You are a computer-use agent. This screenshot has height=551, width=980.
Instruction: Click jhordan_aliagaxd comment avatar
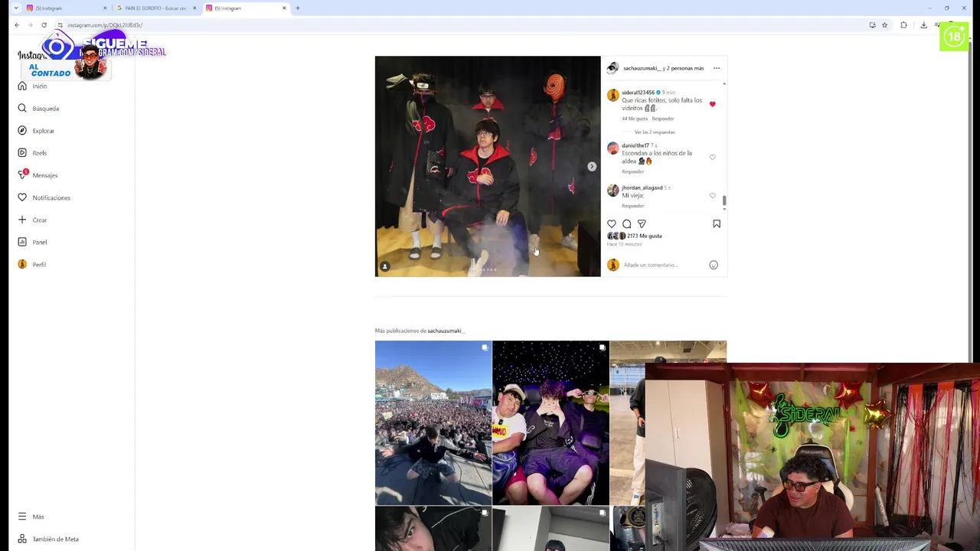(x=612, y=191)
